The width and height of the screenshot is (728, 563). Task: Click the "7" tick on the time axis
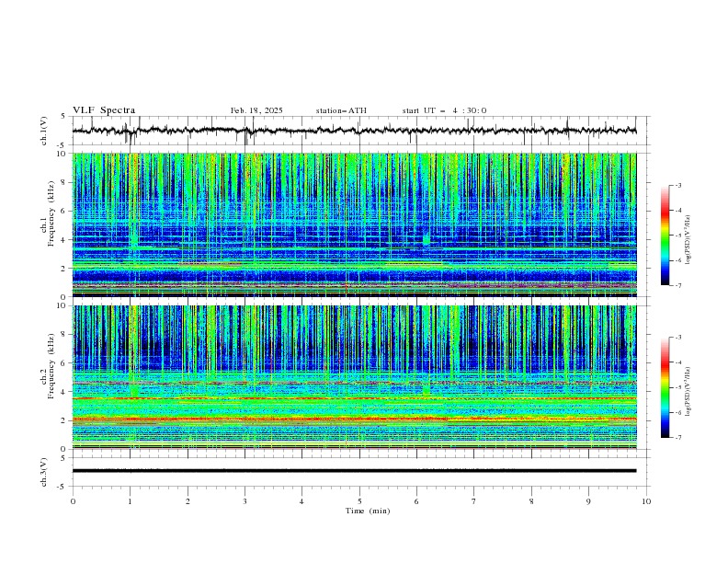(474, 501)
